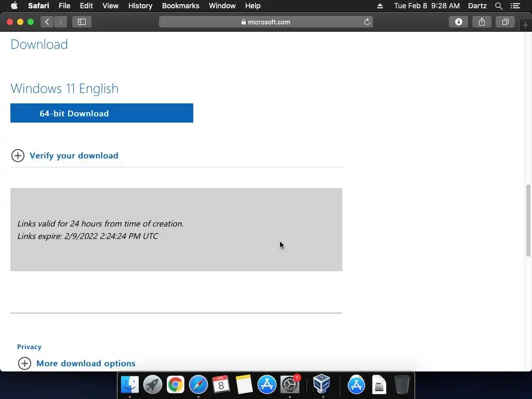Open the Window menu
The width and height of the screenshot is (532, 399).
click(x=222, y=6)
